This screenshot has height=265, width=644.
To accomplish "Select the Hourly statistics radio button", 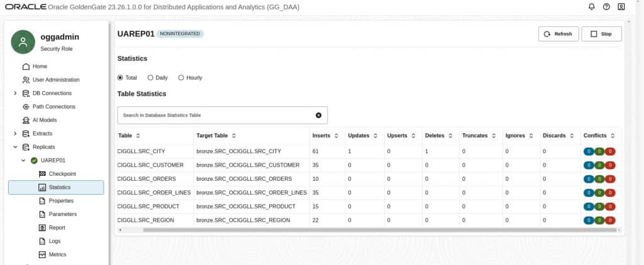I will pos(181,78).
